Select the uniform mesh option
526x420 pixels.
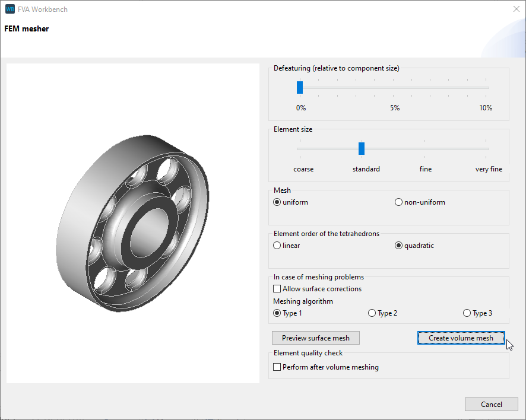(277, 202)
